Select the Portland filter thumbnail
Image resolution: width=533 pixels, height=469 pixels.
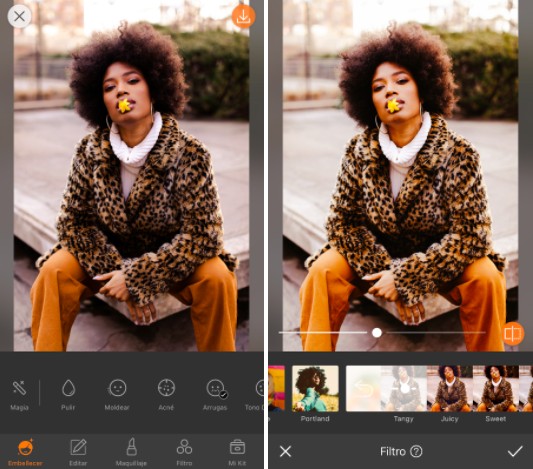pos(315,388)
